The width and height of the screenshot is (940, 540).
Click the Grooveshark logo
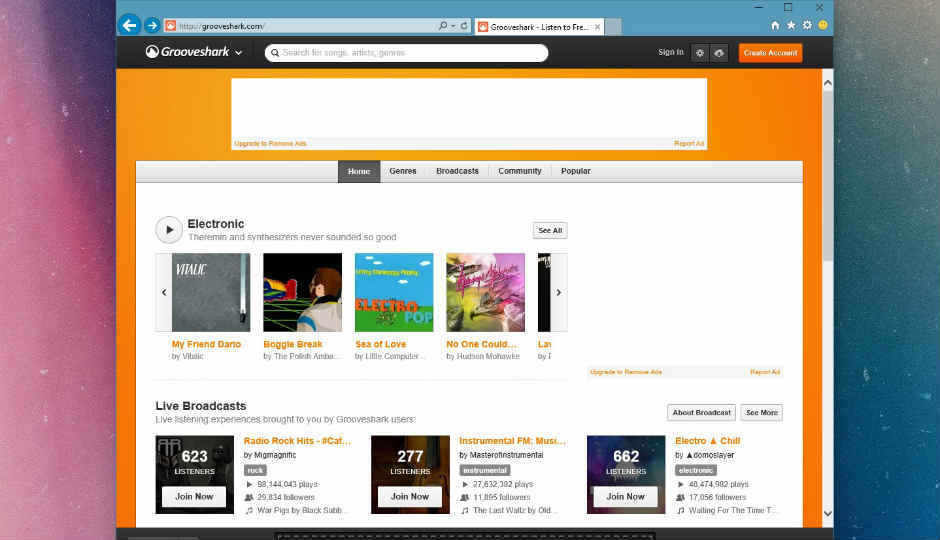(x=188, y=52)
